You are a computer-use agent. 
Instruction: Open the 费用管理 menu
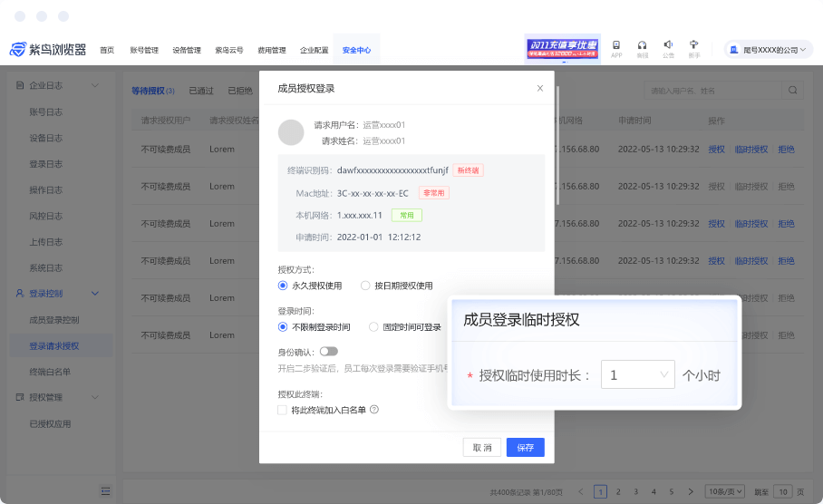click(272, 51)
